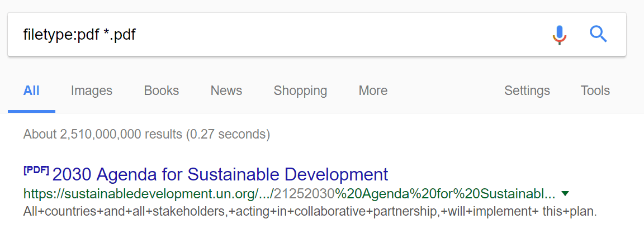Click the blue magnifier search button
Viewport: 644px width, 238px height.
[598, 34]
